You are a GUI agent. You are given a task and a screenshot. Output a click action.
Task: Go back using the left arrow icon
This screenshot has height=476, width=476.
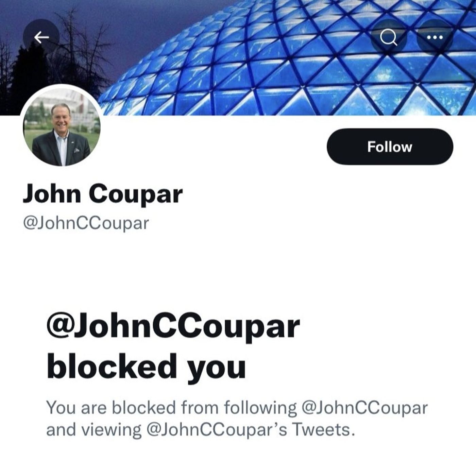pos(41,37)
